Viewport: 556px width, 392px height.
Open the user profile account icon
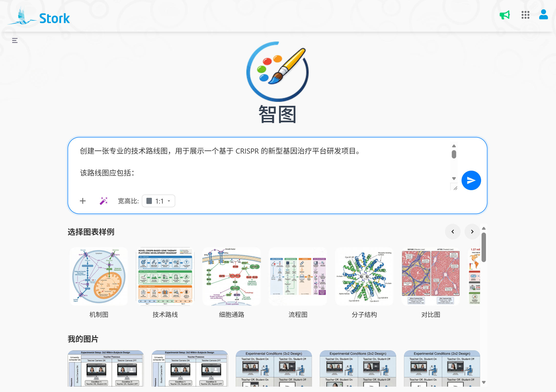point(543,15)
